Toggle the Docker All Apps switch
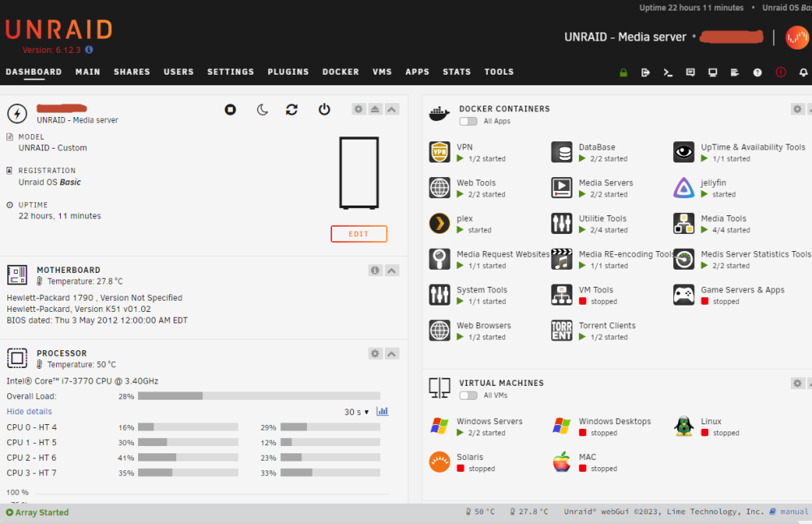This screenshot has width=812, height=524. click(469, 121)
